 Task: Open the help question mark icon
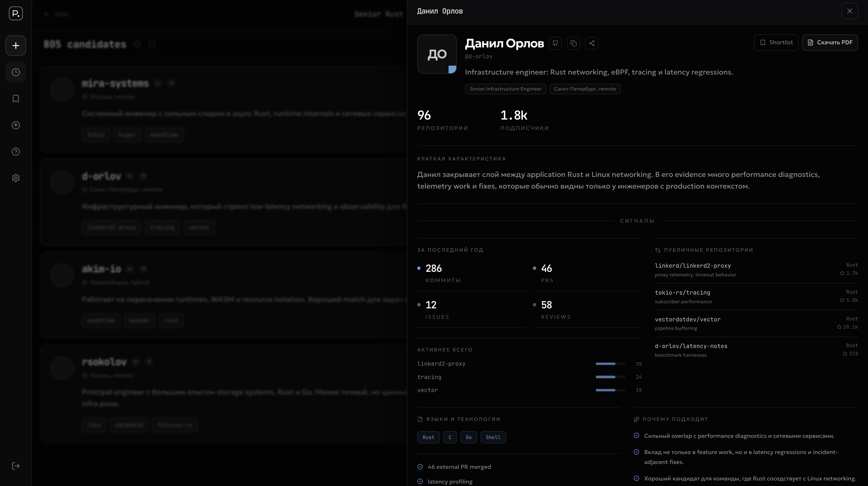tap(15, 152)
